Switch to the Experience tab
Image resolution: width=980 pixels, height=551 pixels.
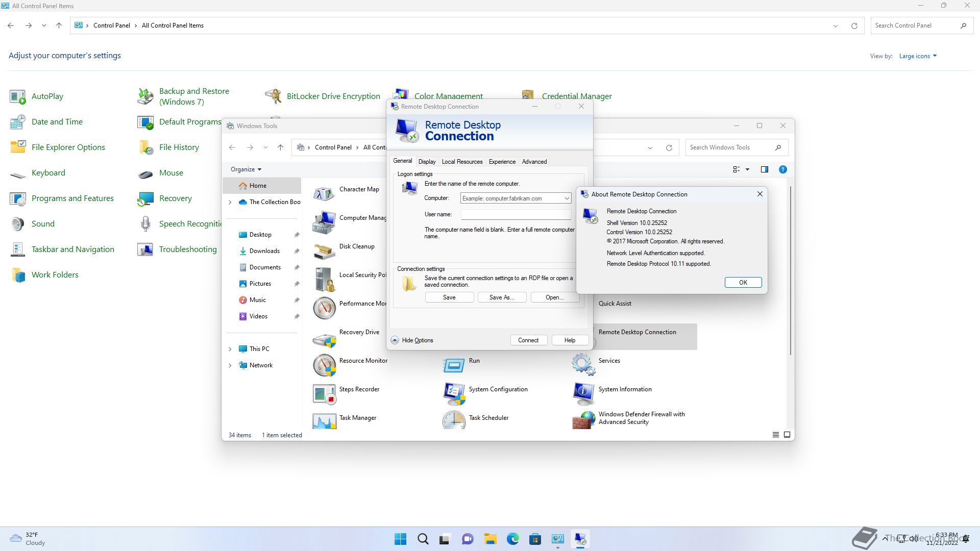pos(502,162)
